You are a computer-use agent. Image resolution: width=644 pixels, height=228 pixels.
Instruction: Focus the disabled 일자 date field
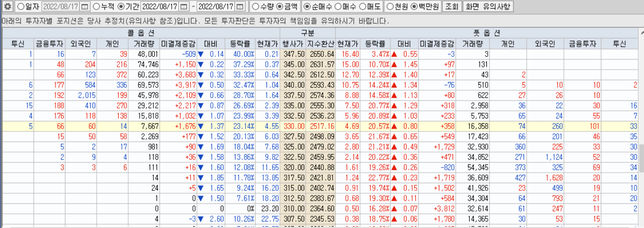pyautogui.click(x=61, y=7)
